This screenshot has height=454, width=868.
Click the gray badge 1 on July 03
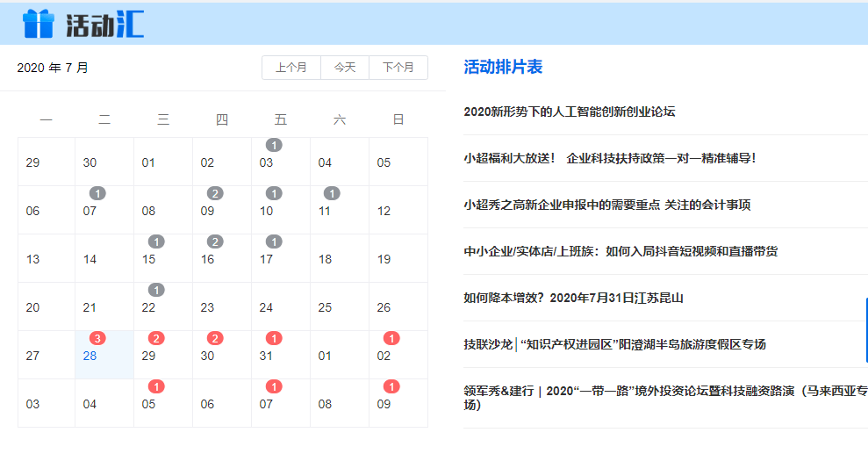[x=274, y=145]
